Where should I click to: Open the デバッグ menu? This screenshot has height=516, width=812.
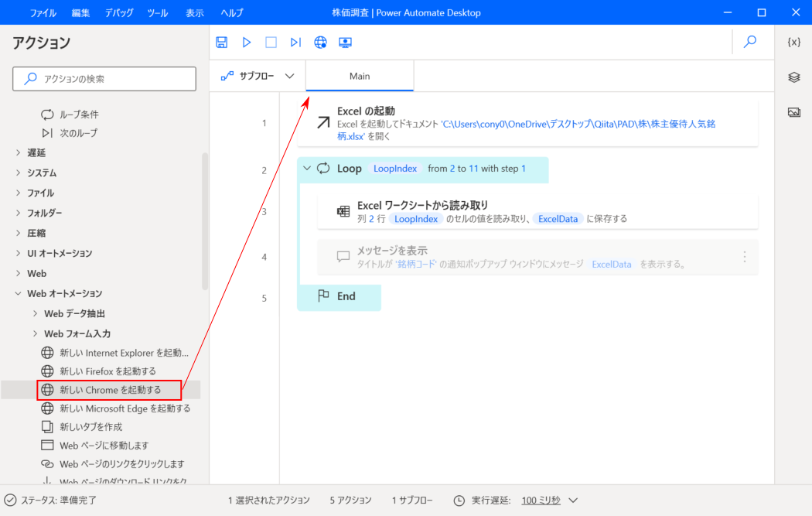click(x=118, y=12)
